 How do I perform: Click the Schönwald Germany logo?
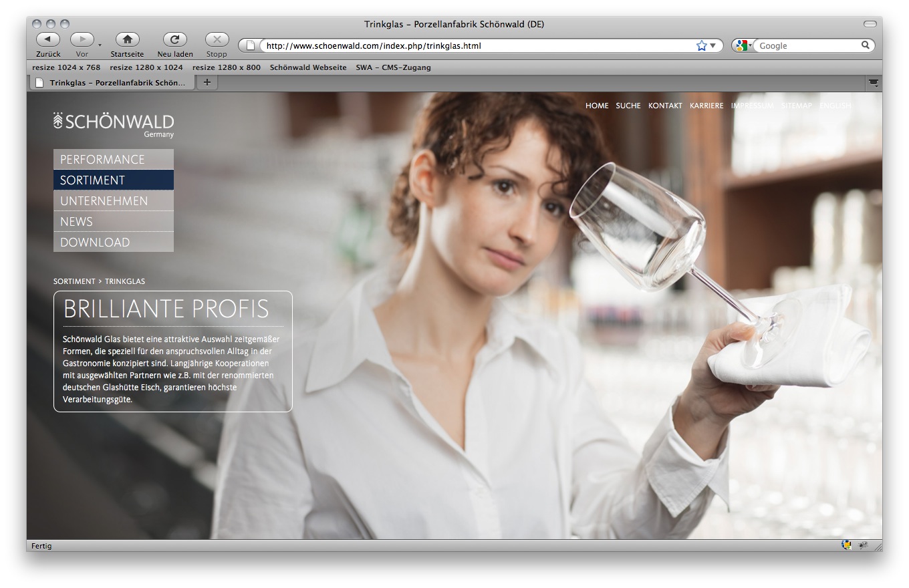114,124
